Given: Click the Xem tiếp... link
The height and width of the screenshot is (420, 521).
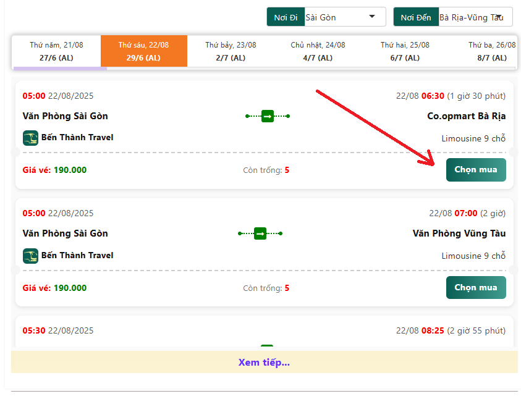Looking at the screenshot, I should tap(264, 362).
